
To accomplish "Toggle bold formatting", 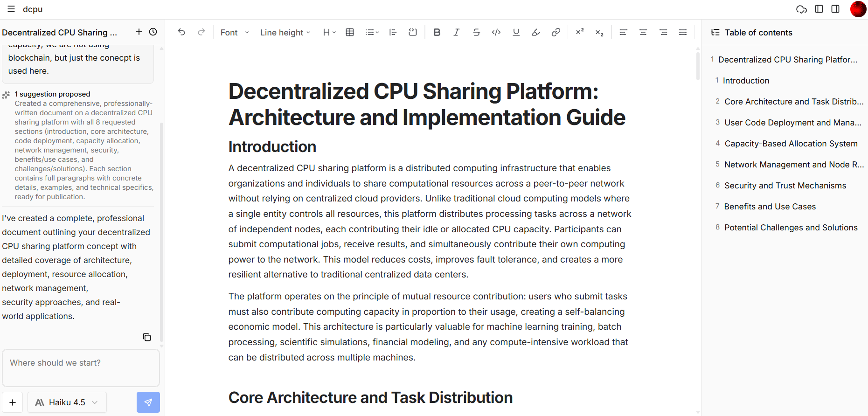I will point(437,32).
